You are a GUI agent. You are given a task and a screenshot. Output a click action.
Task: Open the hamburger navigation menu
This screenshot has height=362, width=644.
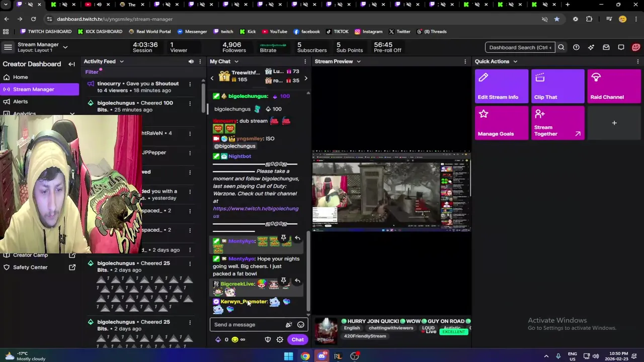pyautogui.click(x=8, y=47)
